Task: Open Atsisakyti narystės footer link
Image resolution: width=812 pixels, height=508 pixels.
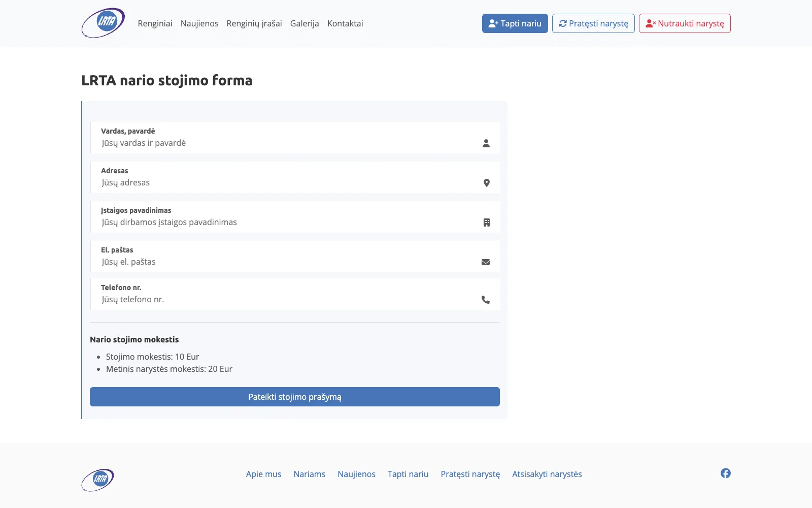Action: [547, 474]
